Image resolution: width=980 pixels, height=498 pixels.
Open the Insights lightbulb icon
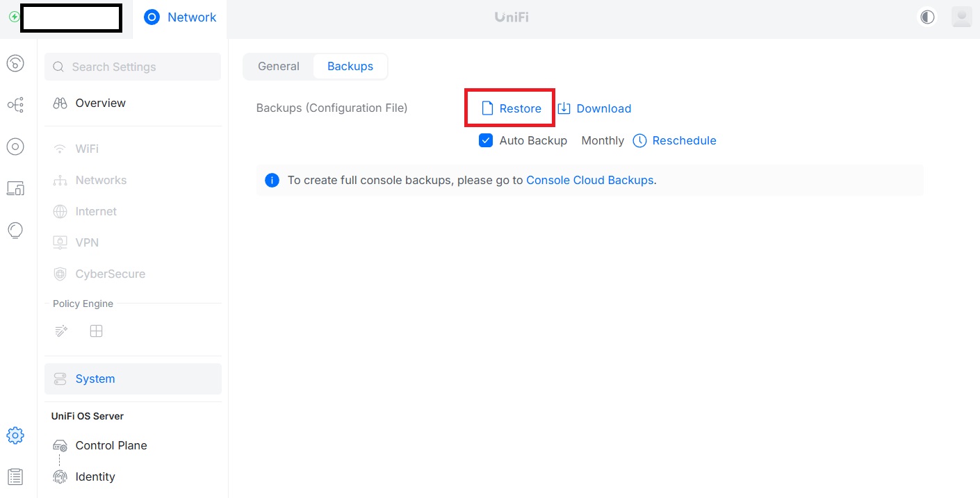(15, 230)
